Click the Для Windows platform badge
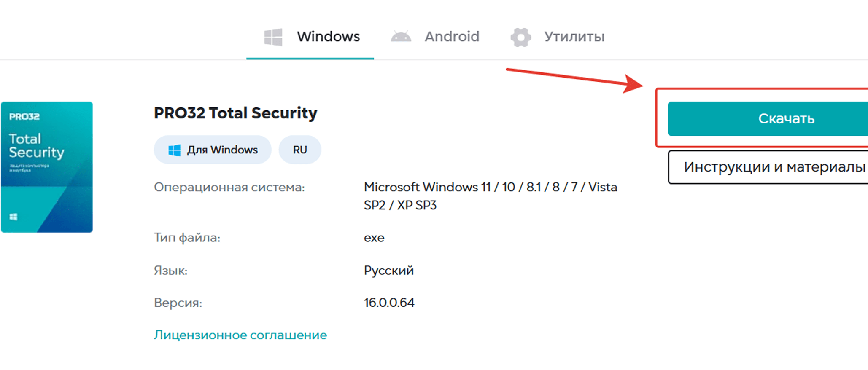Viewport: 868px width, 370px height. click(212, 149)
